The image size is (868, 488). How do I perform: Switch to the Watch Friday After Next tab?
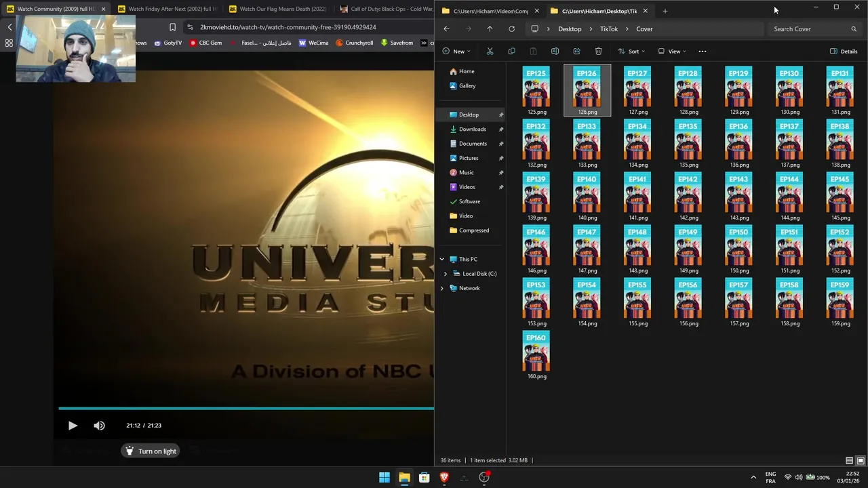167,9
